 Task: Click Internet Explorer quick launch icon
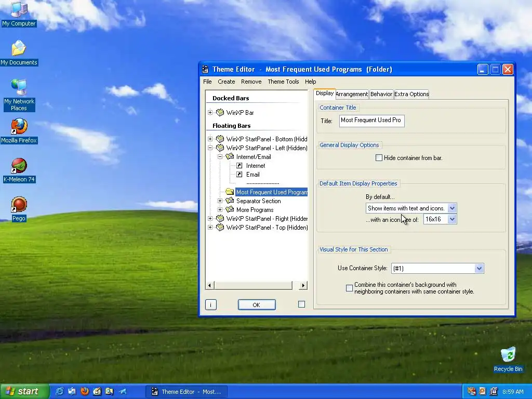(x=59, y=392)
